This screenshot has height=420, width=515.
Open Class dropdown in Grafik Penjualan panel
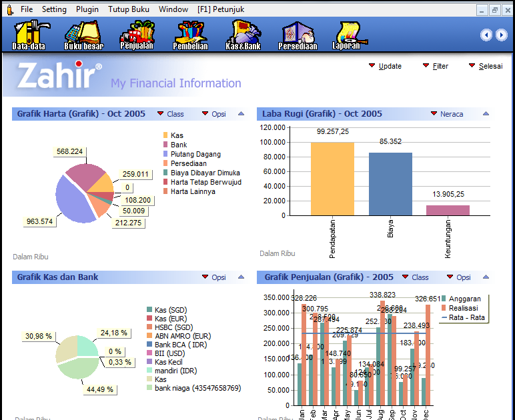coord(416,277)
